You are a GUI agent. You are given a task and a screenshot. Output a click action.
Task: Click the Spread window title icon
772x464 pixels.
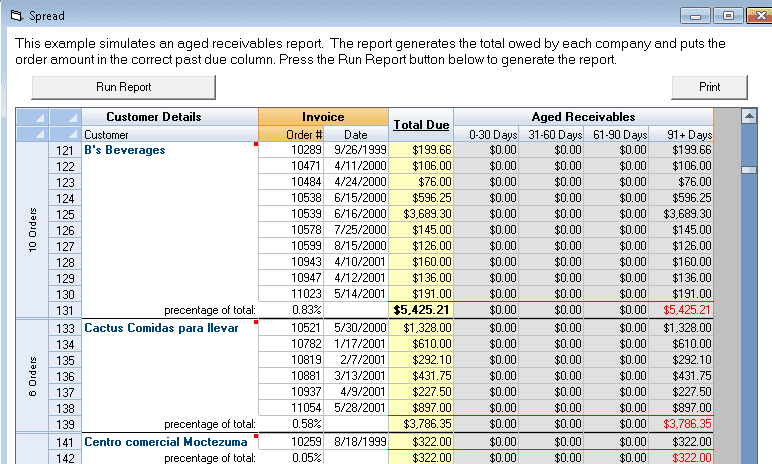pos(17,16)
